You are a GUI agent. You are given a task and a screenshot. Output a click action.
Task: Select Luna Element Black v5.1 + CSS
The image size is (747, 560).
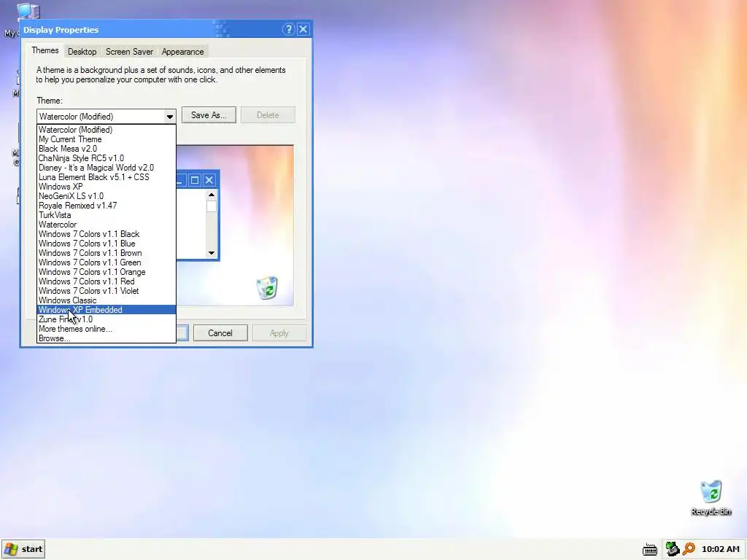(x=107, y=177)
